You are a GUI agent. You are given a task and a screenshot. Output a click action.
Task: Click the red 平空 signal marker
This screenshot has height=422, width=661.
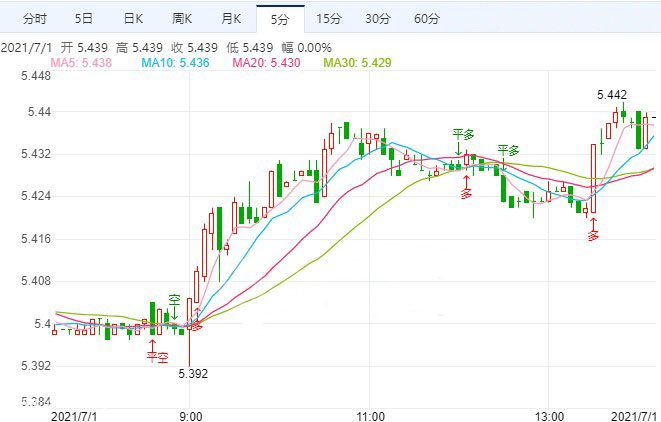pos(156,356)
